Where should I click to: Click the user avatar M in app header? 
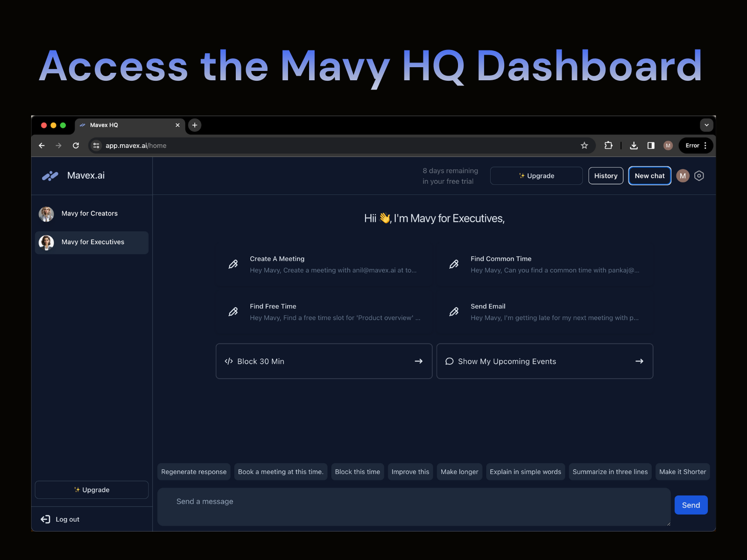pyautogui.click(x=683, y=176)
